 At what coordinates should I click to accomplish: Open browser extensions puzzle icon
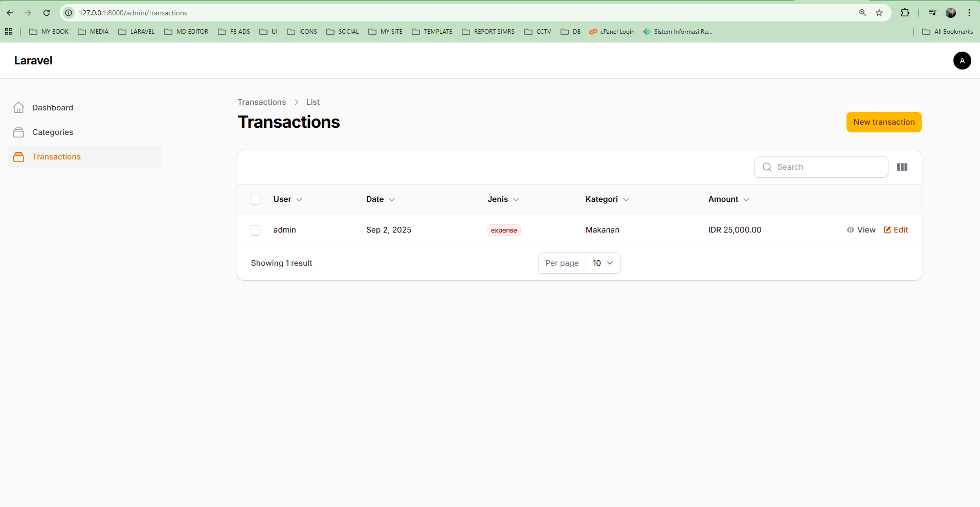(905, 13)
